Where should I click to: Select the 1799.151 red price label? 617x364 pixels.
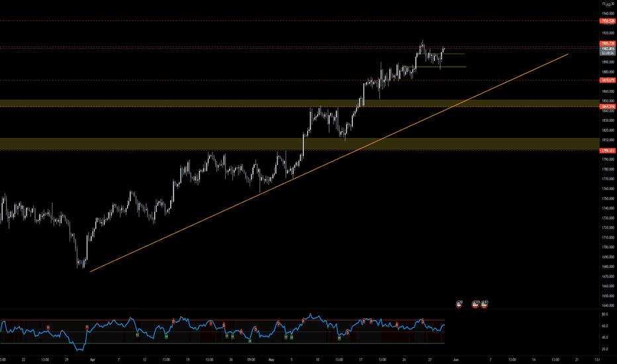click(x=608, y=151)
